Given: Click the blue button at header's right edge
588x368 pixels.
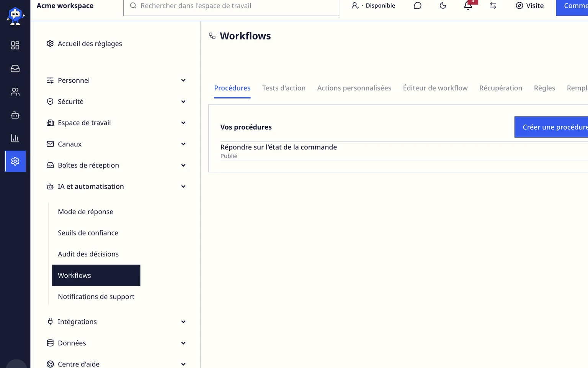Looking at the screenshot, I should pos(572,7).
